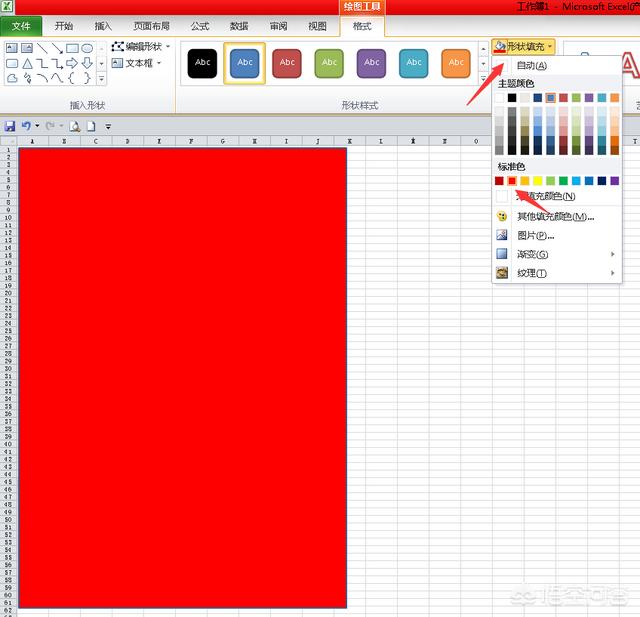Click the Print Preview icon
The width and height of the screenshot is (640, 617).
75,127
